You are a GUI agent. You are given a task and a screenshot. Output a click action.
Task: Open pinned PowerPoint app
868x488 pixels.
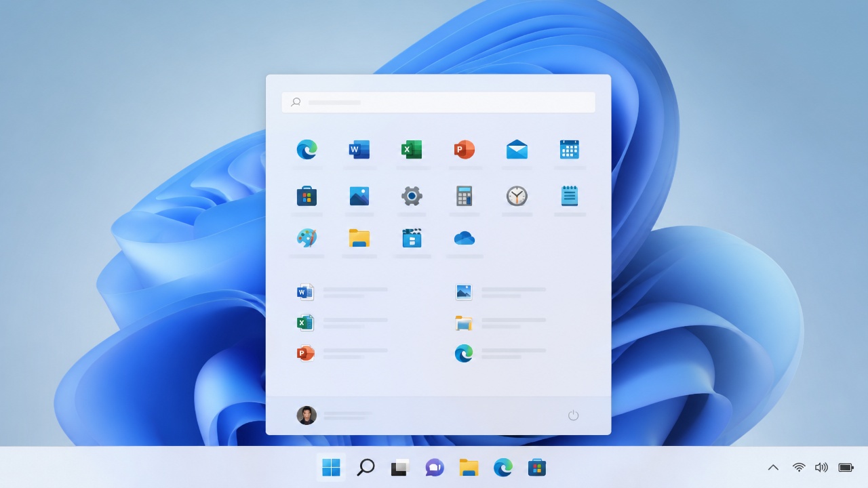click(x=465, y=149)
